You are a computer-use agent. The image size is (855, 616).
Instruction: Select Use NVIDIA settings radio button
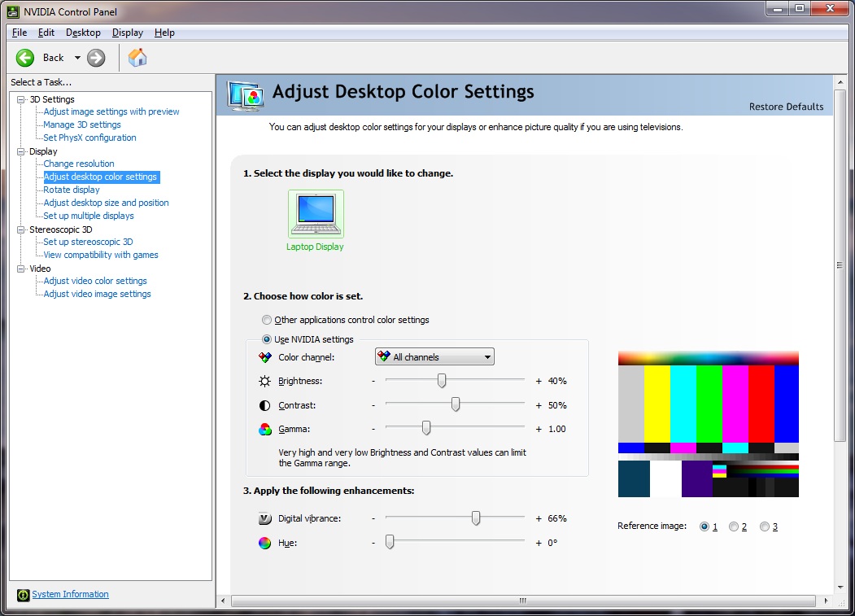coord(267,339)
